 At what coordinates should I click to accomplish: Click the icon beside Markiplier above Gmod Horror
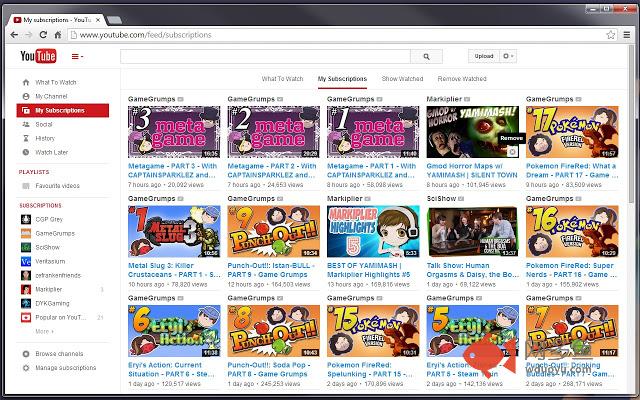[x=467, y=99]
